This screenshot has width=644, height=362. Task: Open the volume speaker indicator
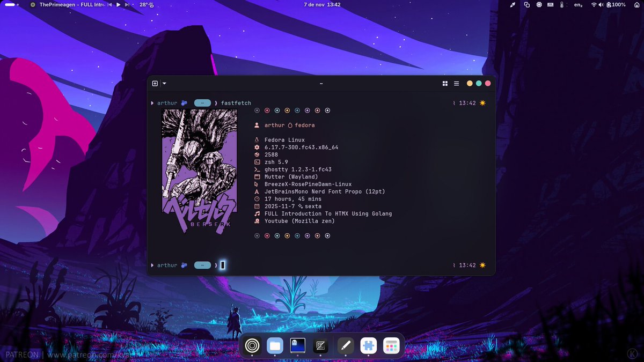pos(602,4)
